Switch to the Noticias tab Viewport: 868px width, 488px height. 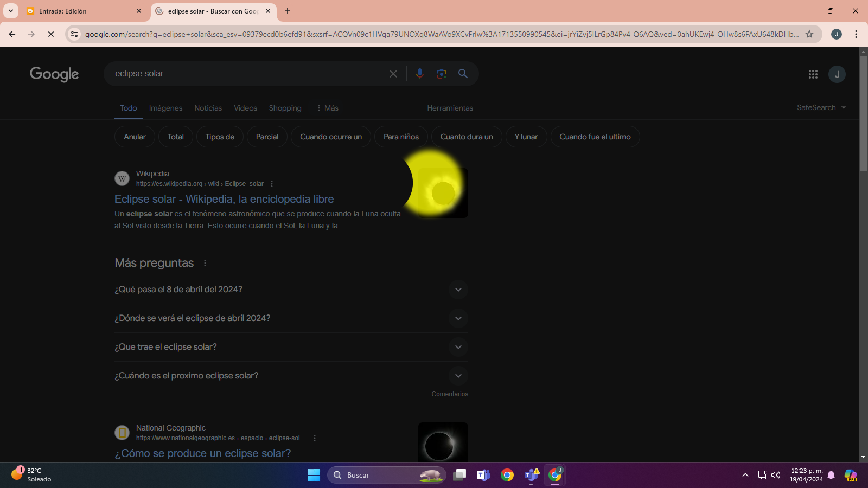pyautogui.click(x=208, y=108)
